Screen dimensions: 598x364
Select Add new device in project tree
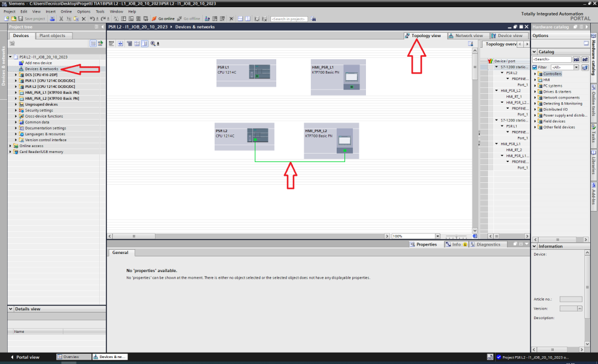(x=38, y=63)
